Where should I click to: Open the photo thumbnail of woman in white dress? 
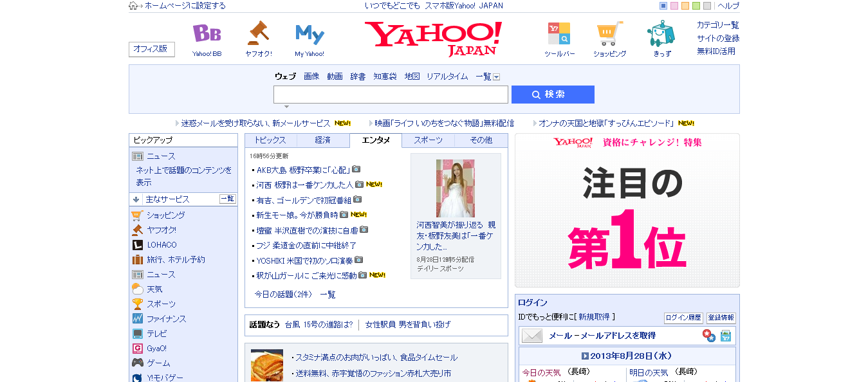click(455, 188)
